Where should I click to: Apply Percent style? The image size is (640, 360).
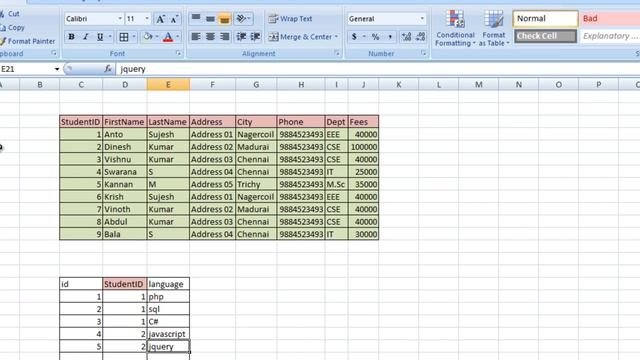(x=376, y=37)
